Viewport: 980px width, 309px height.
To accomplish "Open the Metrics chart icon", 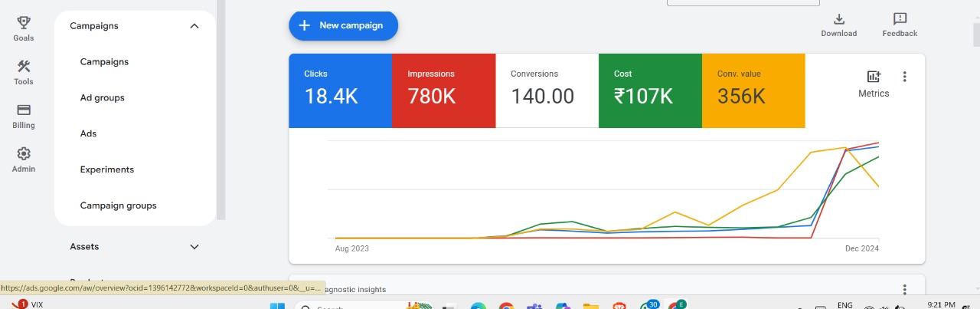I will click(x=874, y=77).
